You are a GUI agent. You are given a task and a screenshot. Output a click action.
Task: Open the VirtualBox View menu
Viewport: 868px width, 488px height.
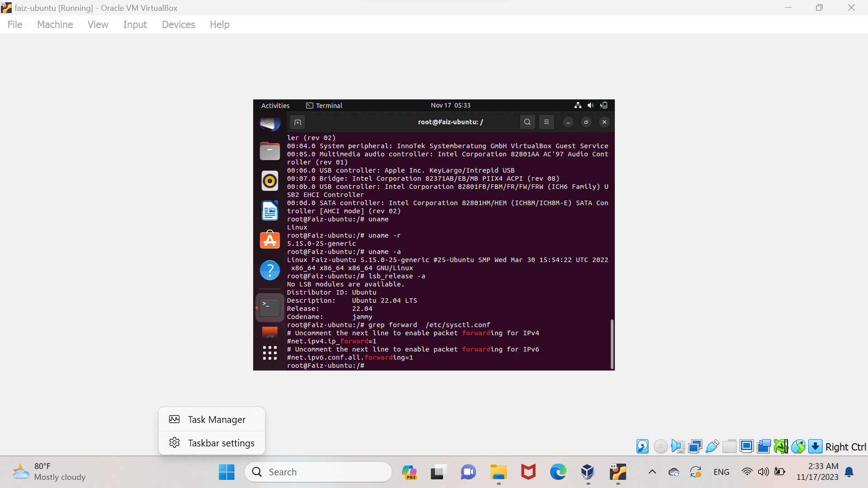pos(98,24)
